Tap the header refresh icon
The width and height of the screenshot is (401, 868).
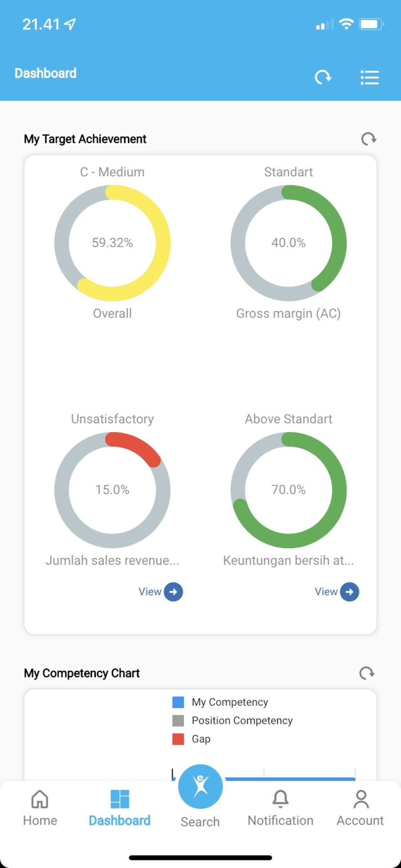(x=323, y=77)
